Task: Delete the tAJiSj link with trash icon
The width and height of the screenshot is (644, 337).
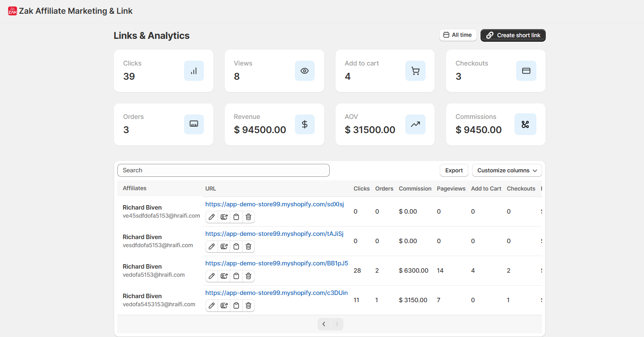Action: click(x=248, y=246)
